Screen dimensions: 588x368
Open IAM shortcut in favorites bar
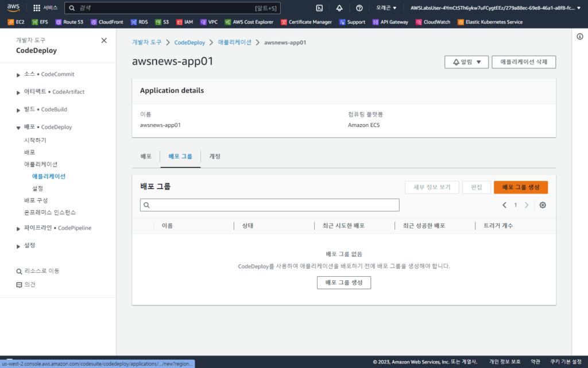(184, 22)
